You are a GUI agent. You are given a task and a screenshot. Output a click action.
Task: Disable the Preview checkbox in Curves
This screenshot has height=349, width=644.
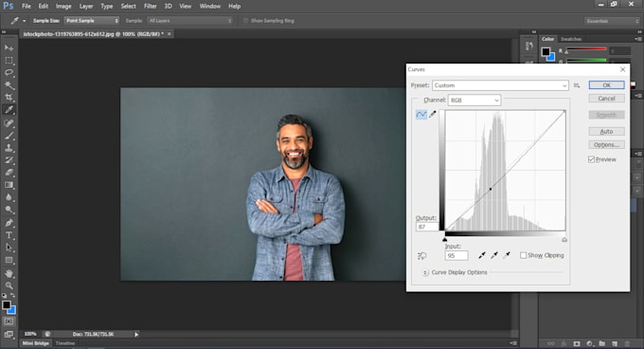click(x=591, y=159)
